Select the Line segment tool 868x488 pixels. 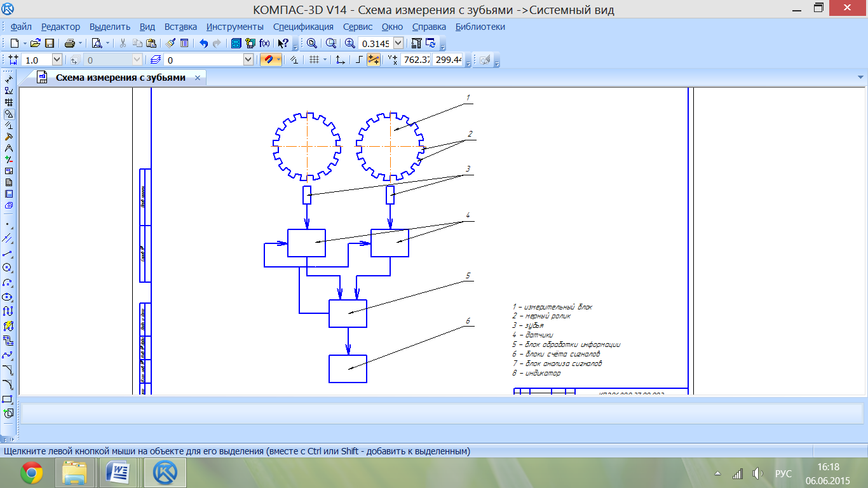pos(8,253)
